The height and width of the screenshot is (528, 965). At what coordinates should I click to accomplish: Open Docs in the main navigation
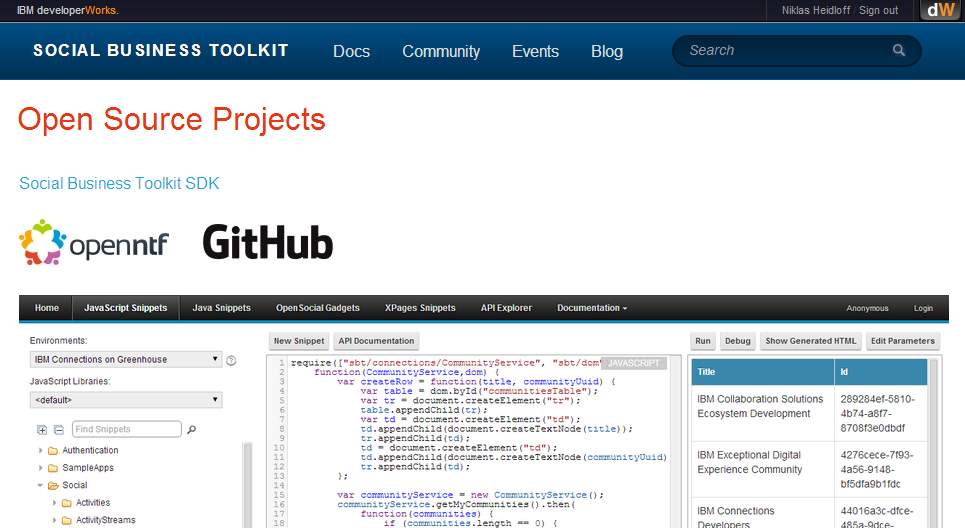[351, 51]
